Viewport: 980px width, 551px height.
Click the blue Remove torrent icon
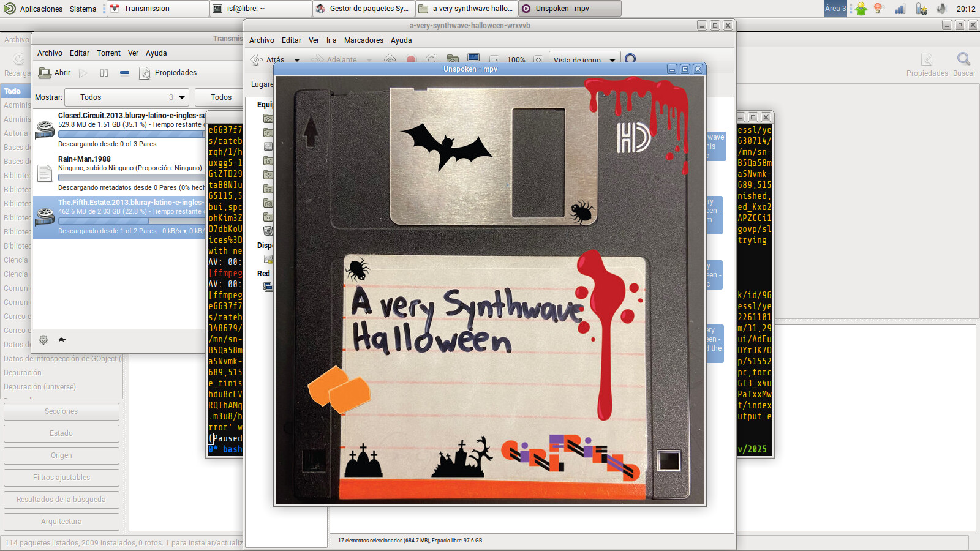pos(124,73)
